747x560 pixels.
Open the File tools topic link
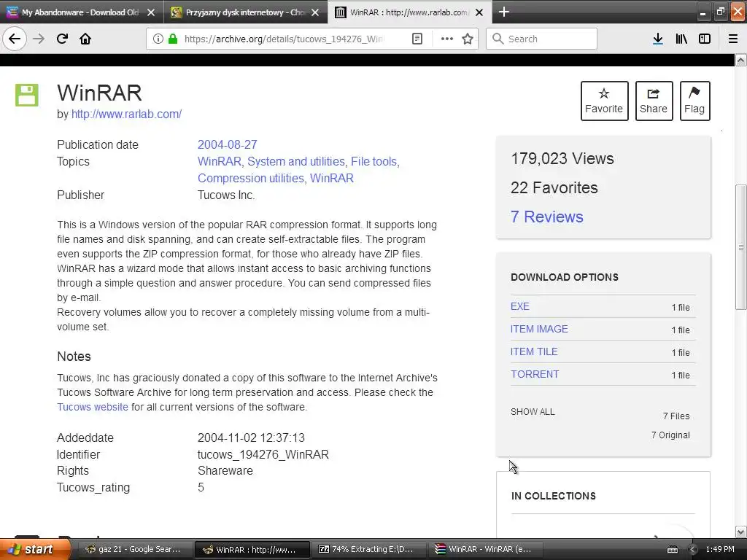[x=374, y=161]
